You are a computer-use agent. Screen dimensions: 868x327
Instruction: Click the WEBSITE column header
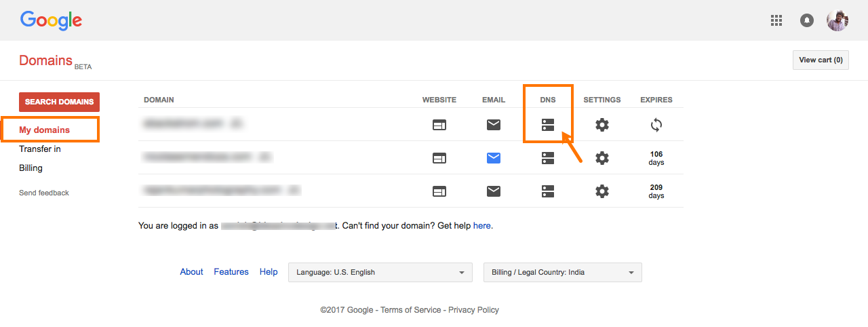(439, 100)
